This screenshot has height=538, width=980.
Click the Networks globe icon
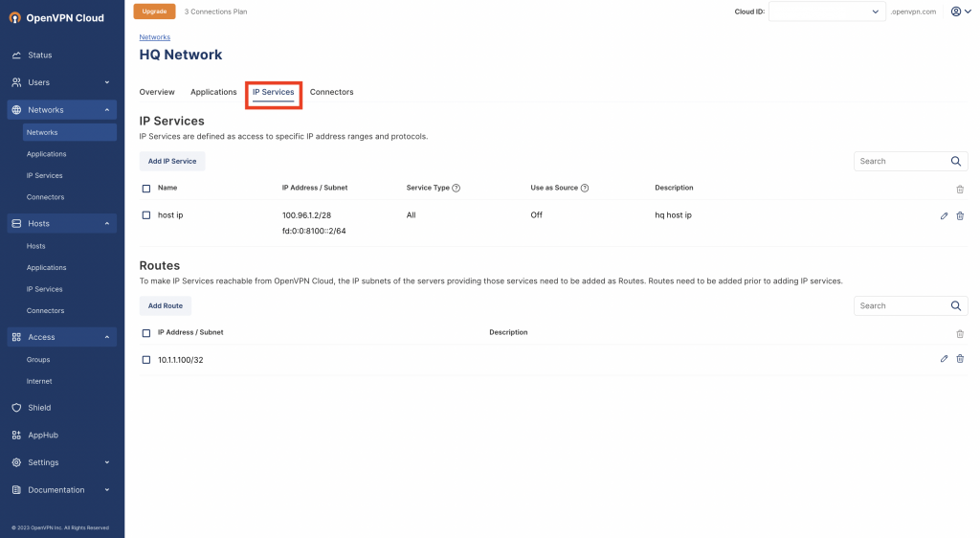17,110
